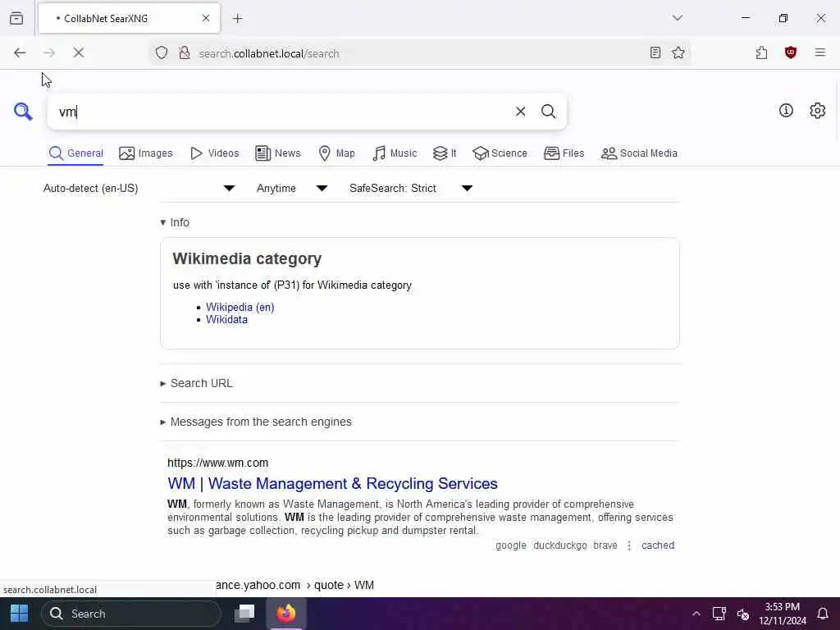
Task: Open the Wikidata link
Action: 226,319
